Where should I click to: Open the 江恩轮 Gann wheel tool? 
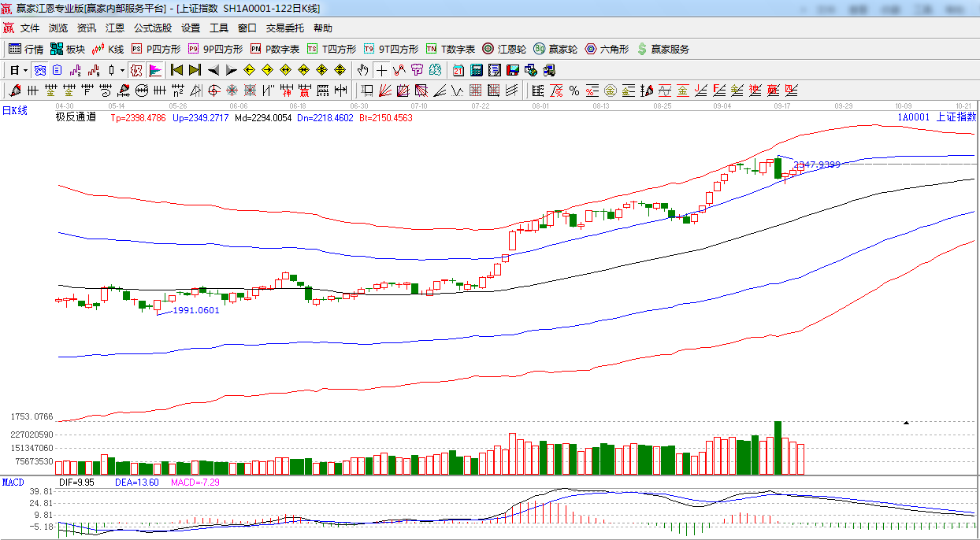click(x=504, y=49)
